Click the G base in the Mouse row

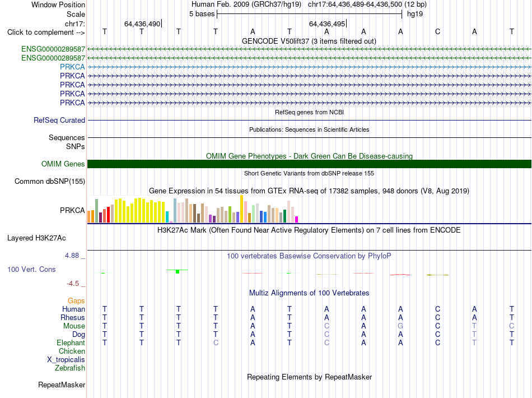(x=400, y=326)
